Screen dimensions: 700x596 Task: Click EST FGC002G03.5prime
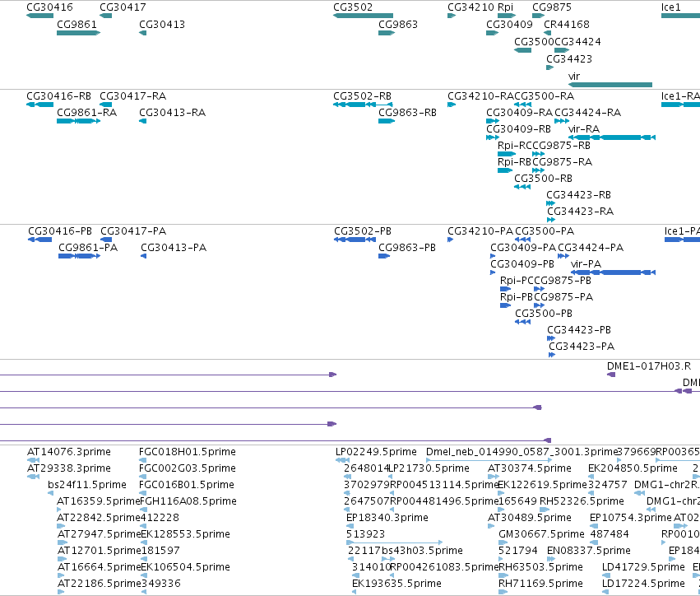pos(188,468)
